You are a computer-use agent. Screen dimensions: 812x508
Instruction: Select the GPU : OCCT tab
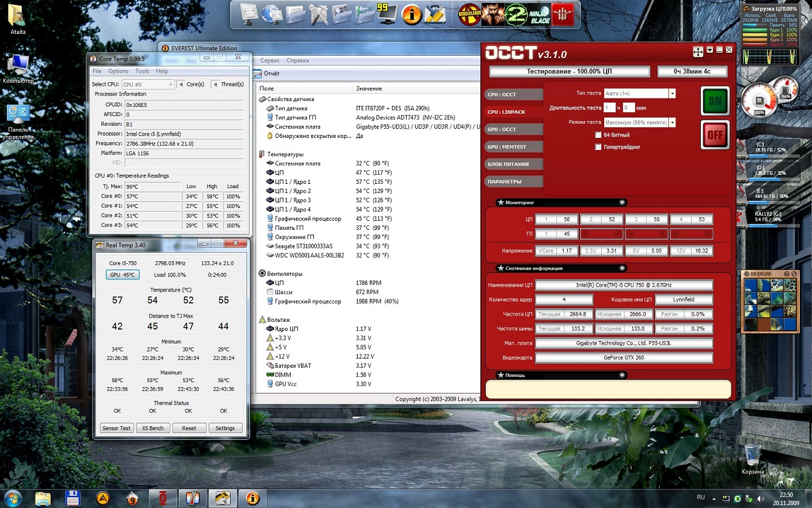coord(514,129)
